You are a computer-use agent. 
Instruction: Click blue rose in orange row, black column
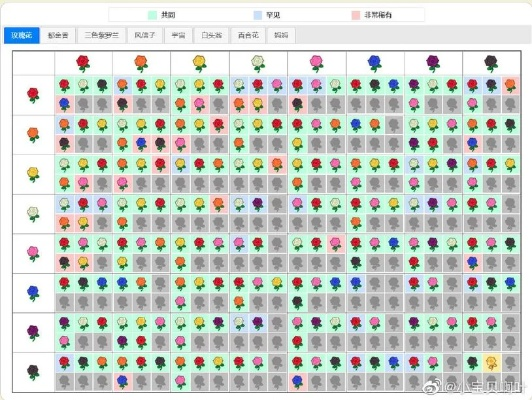[472, 144]
